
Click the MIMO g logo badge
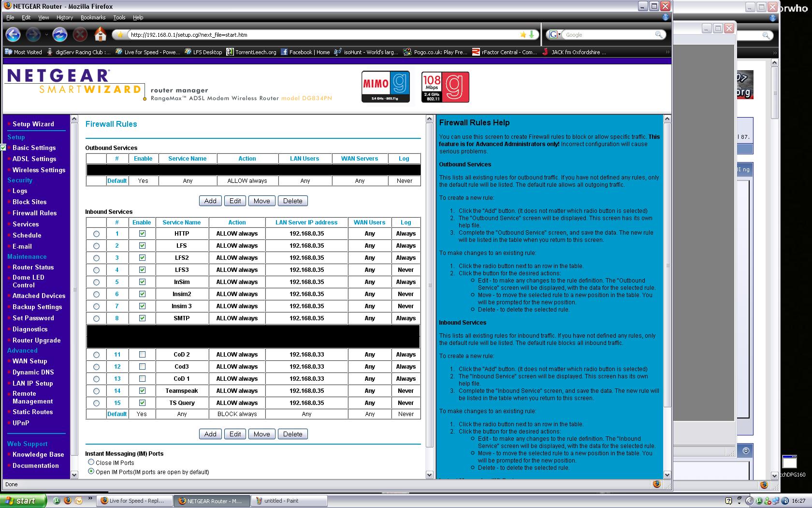click(x=386, y=87)
